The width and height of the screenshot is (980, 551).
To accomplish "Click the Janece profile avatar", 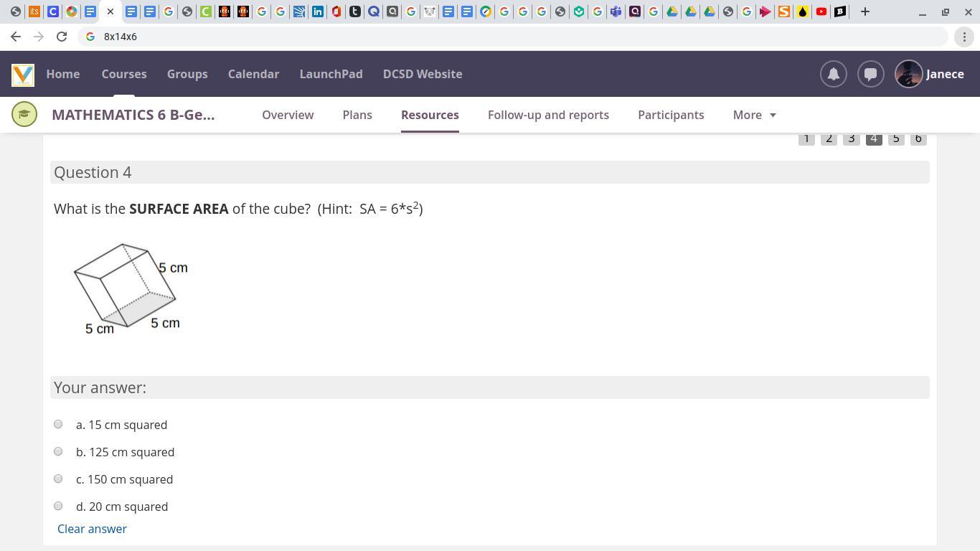I will coord(908,74).
